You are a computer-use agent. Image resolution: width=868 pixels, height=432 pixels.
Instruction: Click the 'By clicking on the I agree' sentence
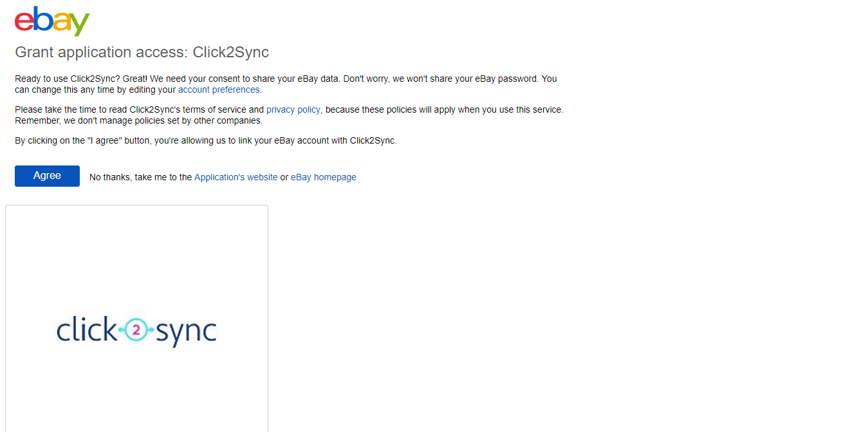click(x=206, y=140)
